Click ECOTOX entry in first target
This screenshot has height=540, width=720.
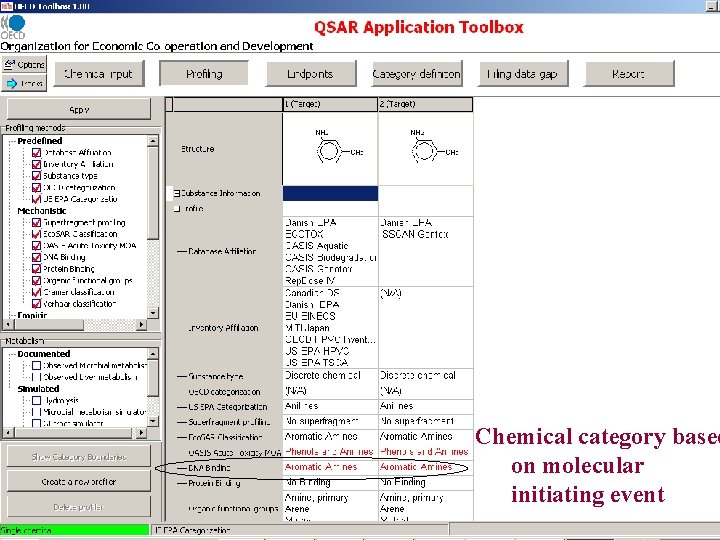(x=304, y=234)
